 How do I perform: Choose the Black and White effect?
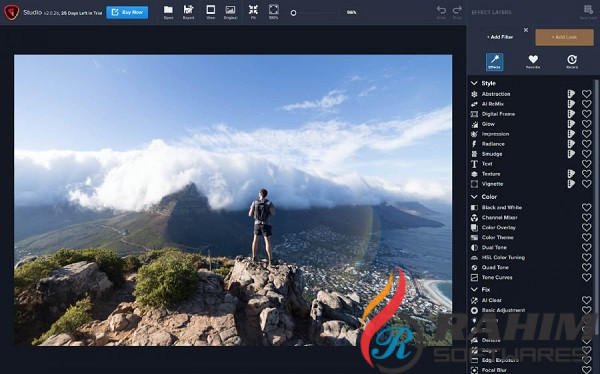pos(502,207)
